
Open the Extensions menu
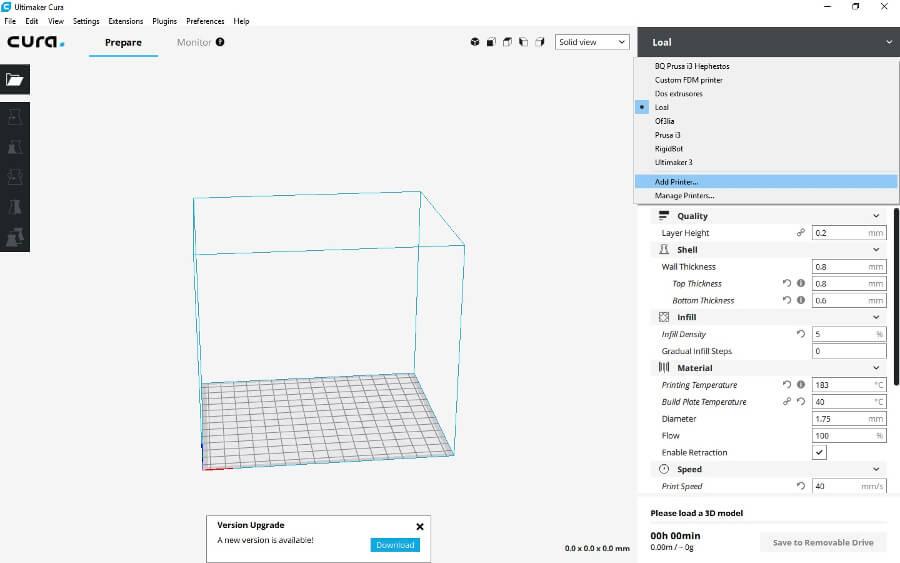tap(126, 21)
